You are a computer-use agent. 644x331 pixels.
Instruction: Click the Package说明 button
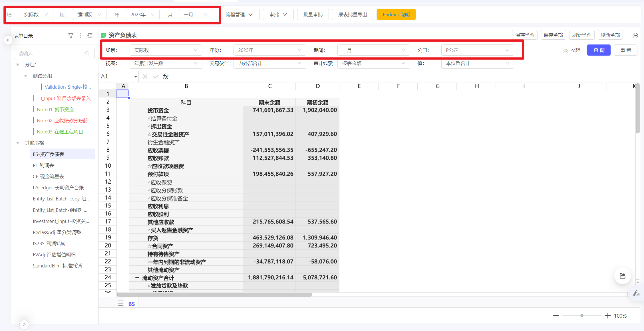click(396, 15)
